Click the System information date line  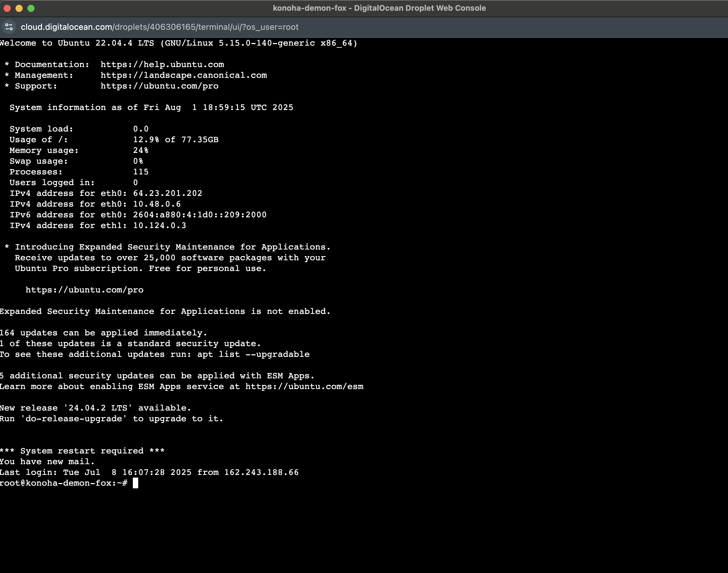coord(152,107)
